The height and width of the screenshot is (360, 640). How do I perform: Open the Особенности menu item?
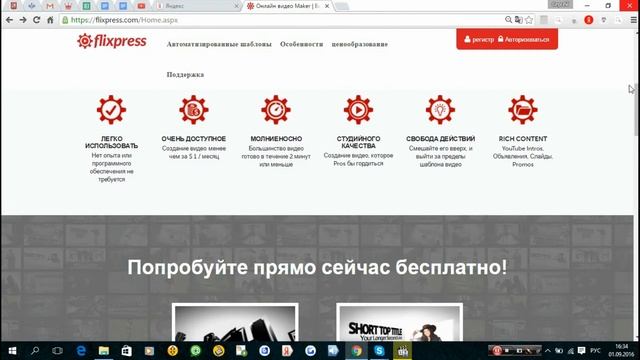(302, 44)
